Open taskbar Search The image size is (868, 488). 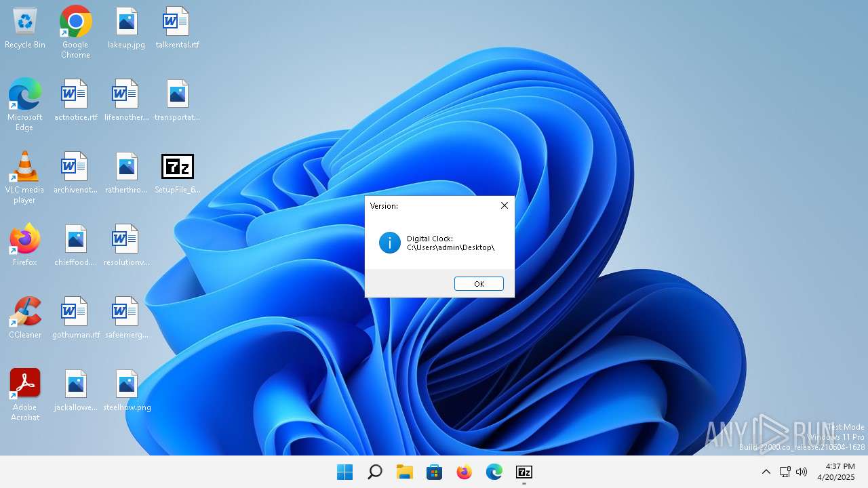click(374, 472)
